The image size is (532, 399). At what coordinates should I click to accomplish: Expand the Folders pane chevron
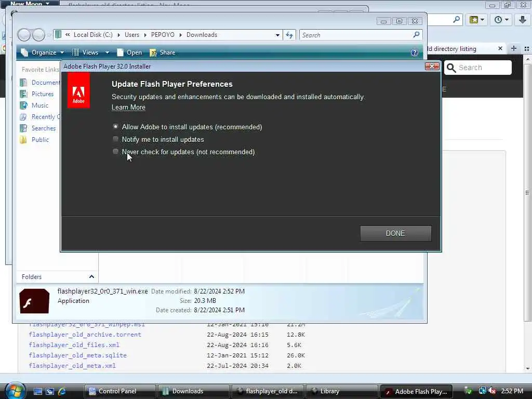[91, 277]
